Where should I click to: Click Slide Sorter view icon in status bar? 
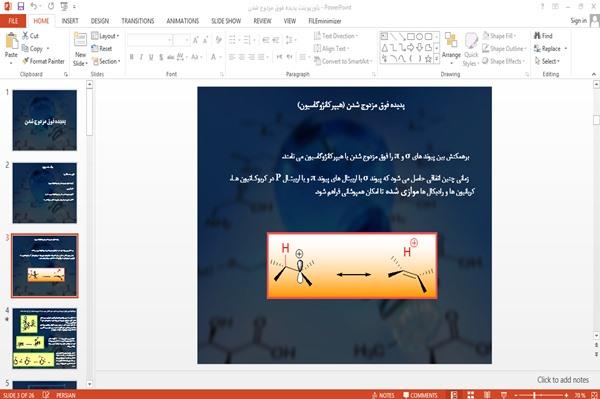pyautogui.click(x=470, y=395)
